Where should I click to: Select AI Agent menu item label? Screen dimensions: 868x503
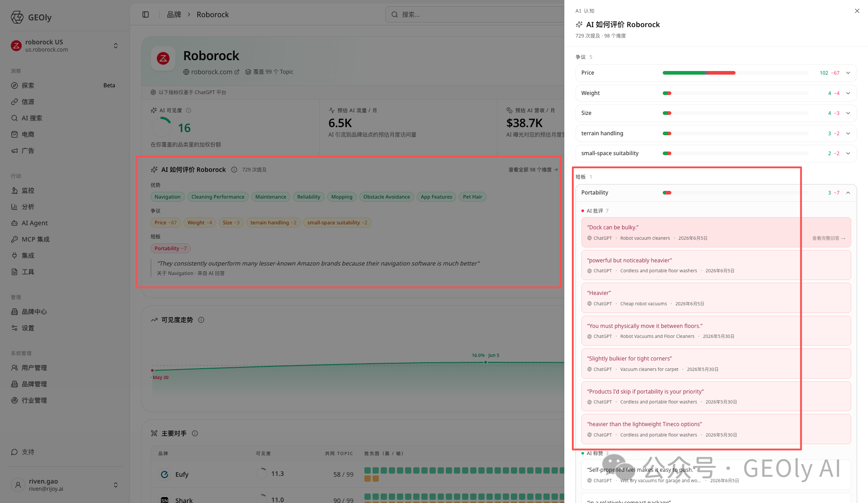35,223
